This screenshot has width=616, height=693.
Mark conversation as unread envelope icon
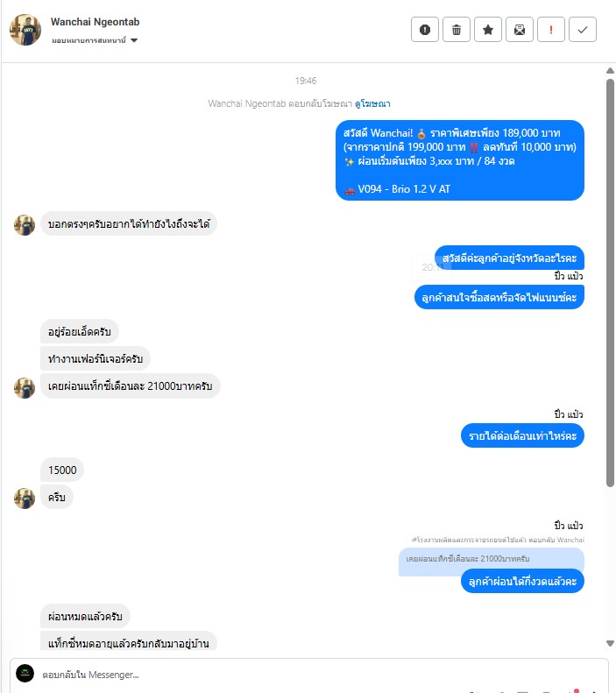click(520, 30)
